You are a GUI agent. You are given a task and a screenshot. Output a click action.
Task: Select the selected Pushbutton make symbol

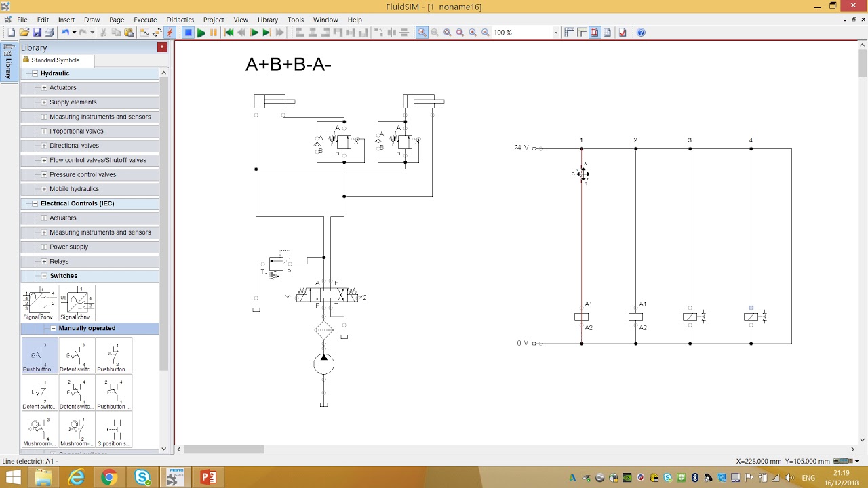40,355
